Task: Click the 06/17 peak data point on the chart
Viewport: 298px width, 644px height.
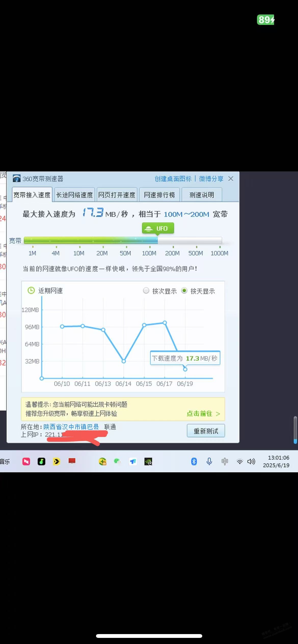Action: 165,323
